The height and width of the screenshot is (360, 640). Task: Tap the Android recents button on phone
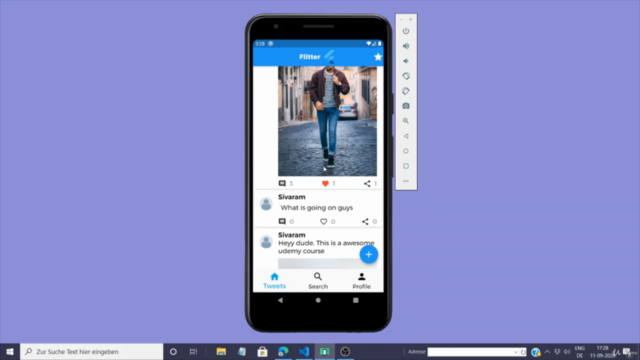click(356, 300)
